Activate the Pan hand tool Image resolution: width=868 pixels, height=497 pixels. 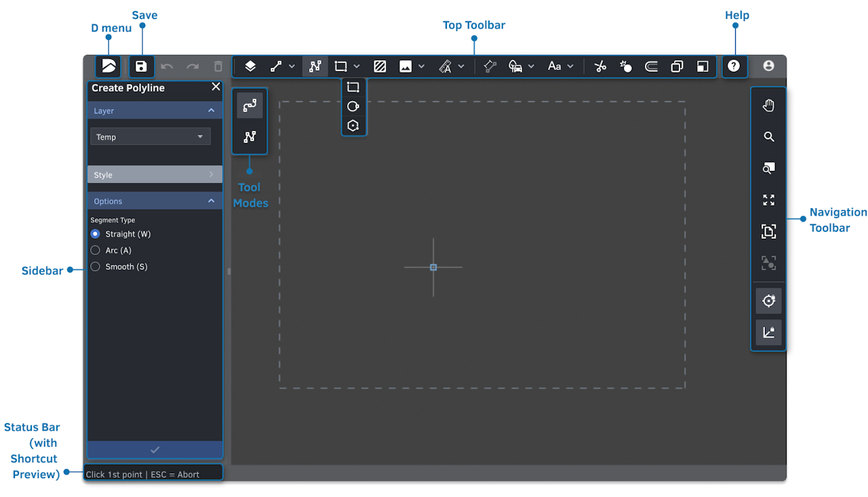pos(768,106)
